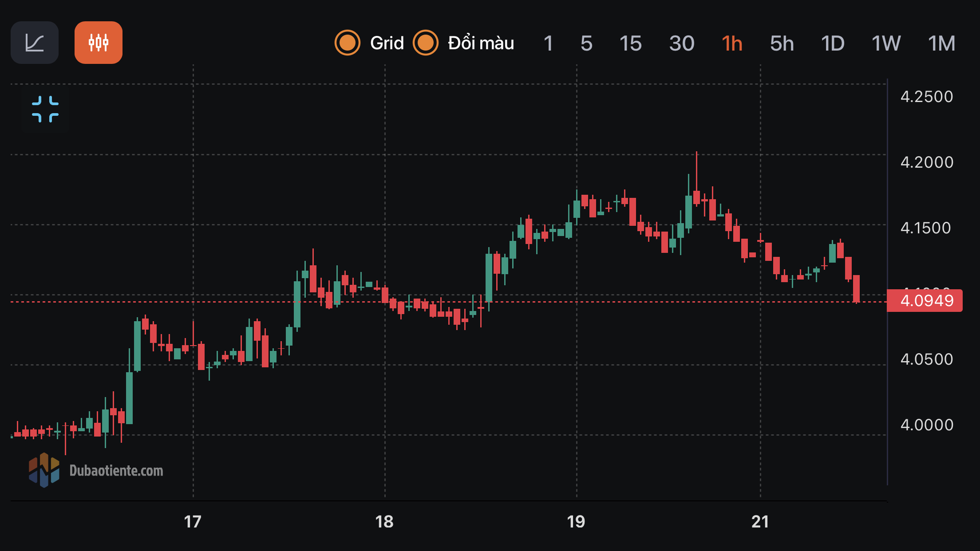Select the 1h timeframe
This screenshot has width=980, height=551.
coord(732,43)
